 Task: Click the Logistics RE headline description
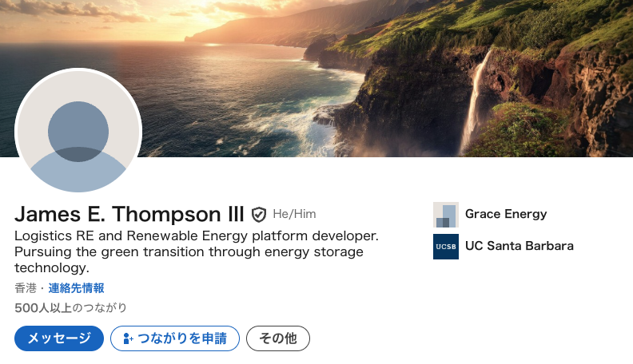[x=197, y=251]
